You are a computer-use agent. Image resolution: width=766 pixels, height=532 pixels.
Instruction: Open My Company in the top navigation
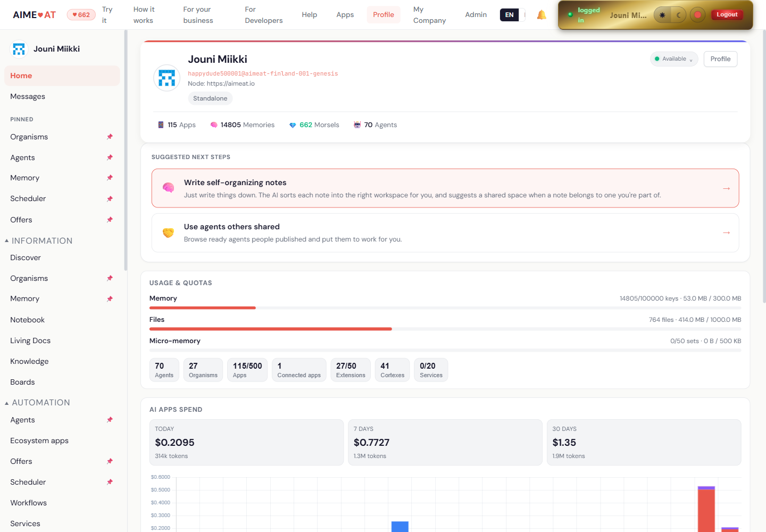430,15
